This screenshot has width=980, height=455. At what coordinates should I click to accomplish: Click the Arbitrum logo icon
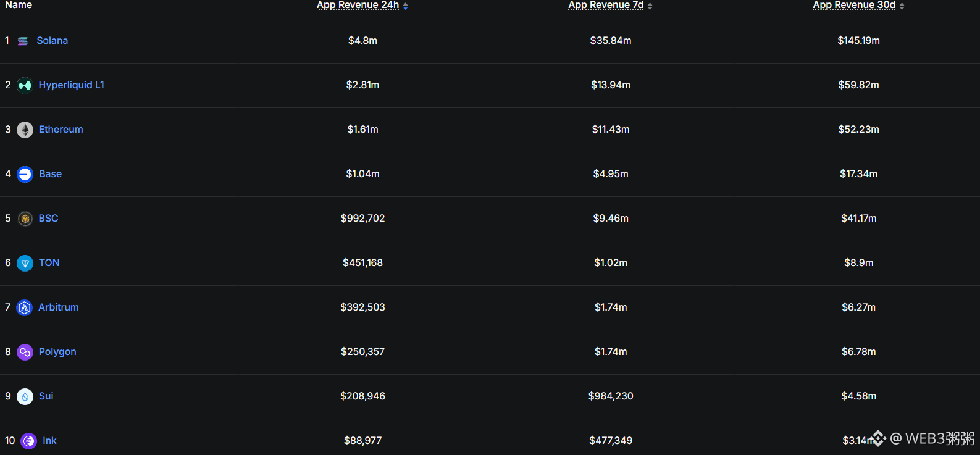click(x=24, y=307)
